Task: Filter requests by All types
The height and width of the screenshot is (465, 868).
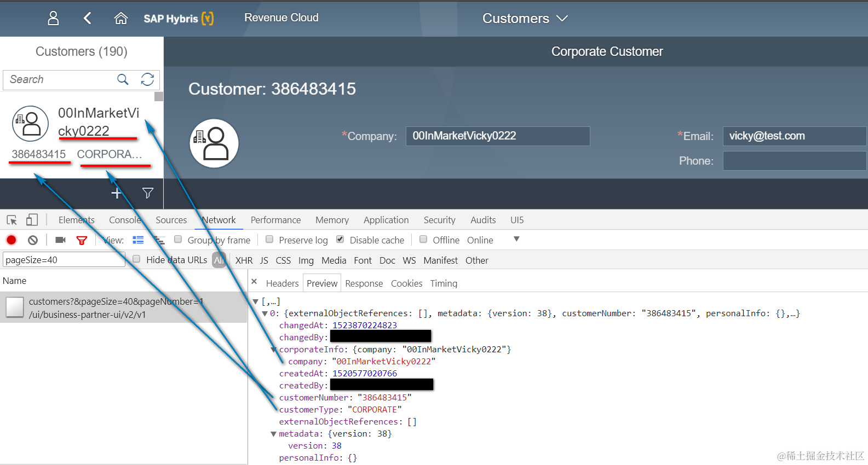Action: (x=219, y=260)
